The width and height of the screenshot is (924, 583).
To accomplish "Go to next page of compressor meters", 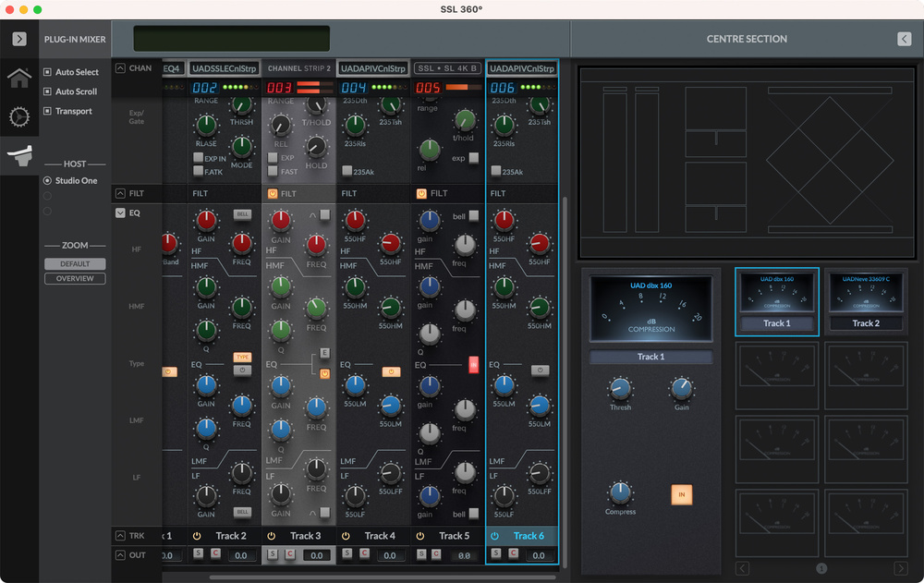I will click(x=900, y=568).
